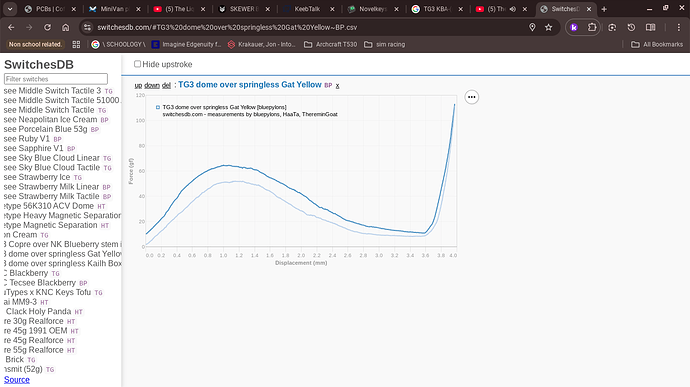Click the TG3 dome over springless Gat Yellow title
The height and width of the screenshot is (387, 690).
click(x=250, y=85)
